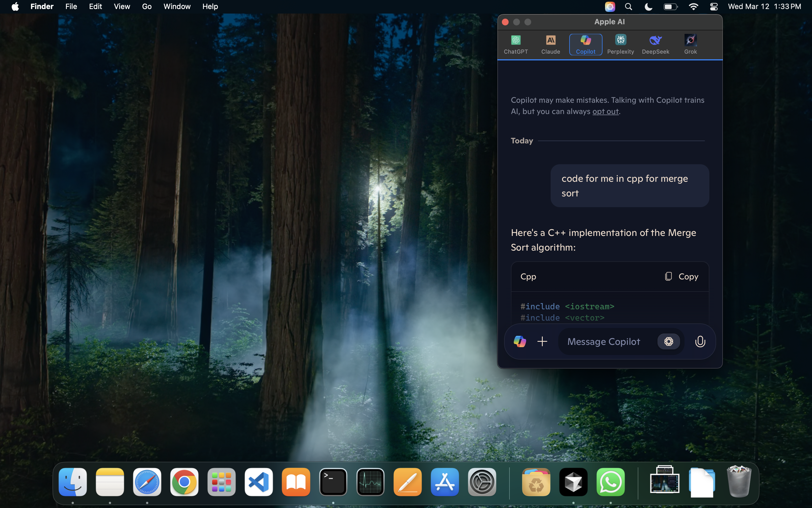Open the Trash from the Dock

pos(739,482)
